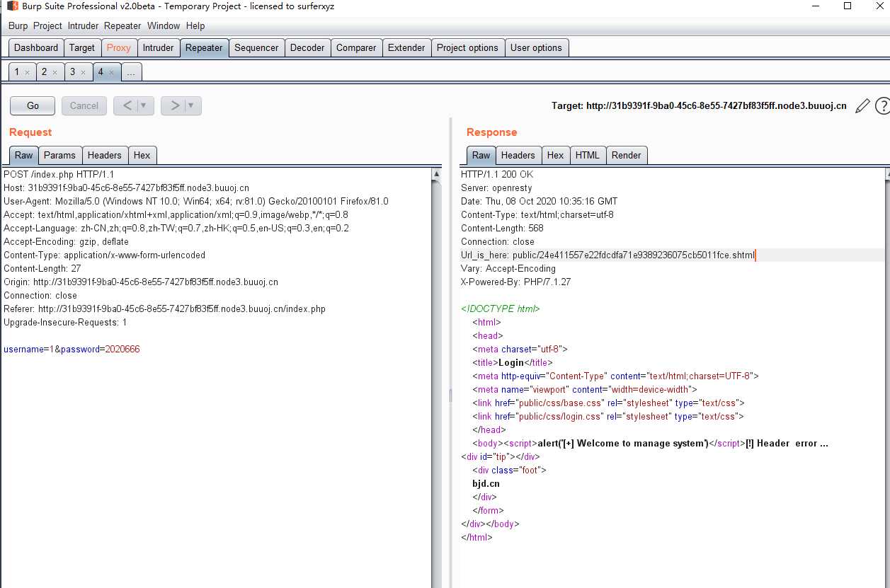Switch to request Headers tab

(105, 155)
